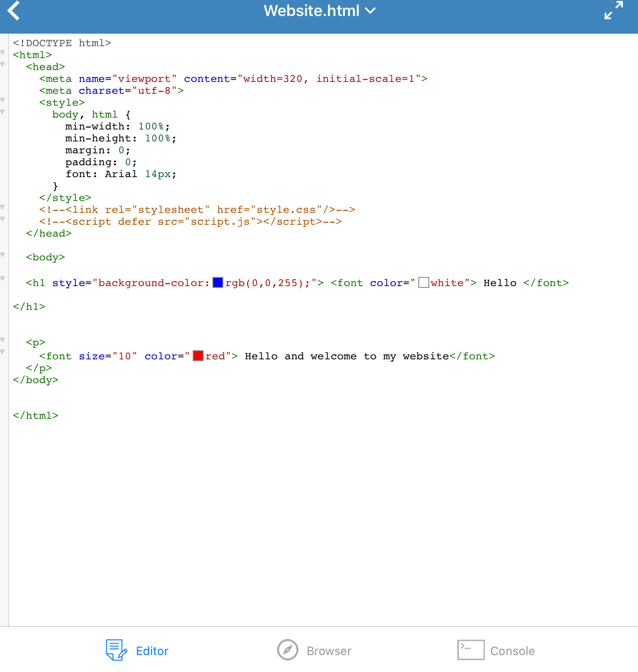Place cursor on the <!DOCTYPE html> line
The image size is (638, 672).
coord(62,43)
